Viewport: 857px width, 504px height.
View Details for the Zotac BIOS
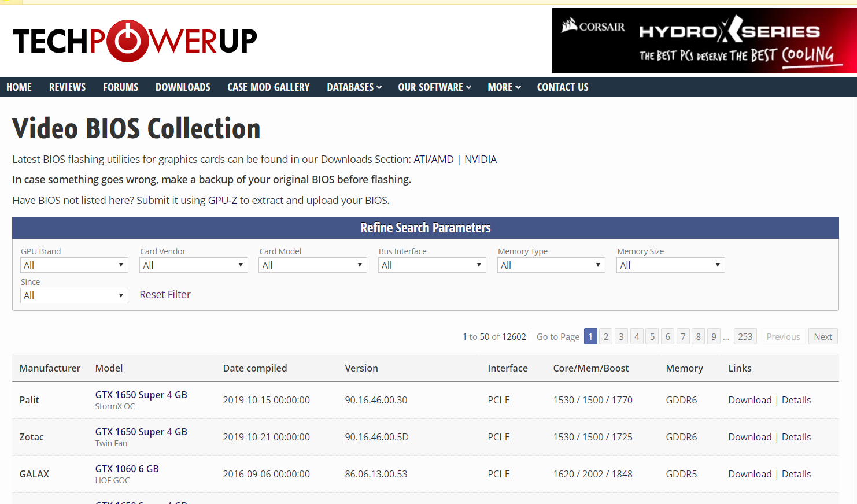[x=796, y=437]
